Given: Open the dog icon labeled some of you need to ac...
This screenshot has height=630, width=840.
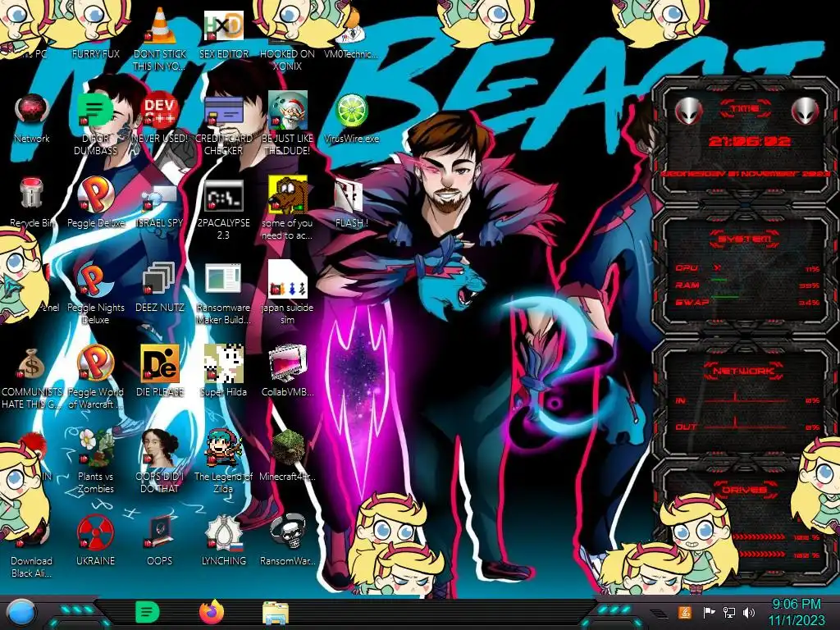Looking at the screenshot, I should point(287,209).
